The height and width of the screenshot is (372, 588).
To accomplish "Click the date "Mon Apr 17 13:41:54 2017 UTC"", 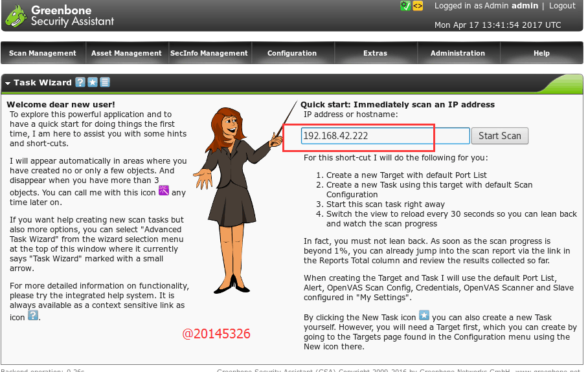I will tap(497, 25).
